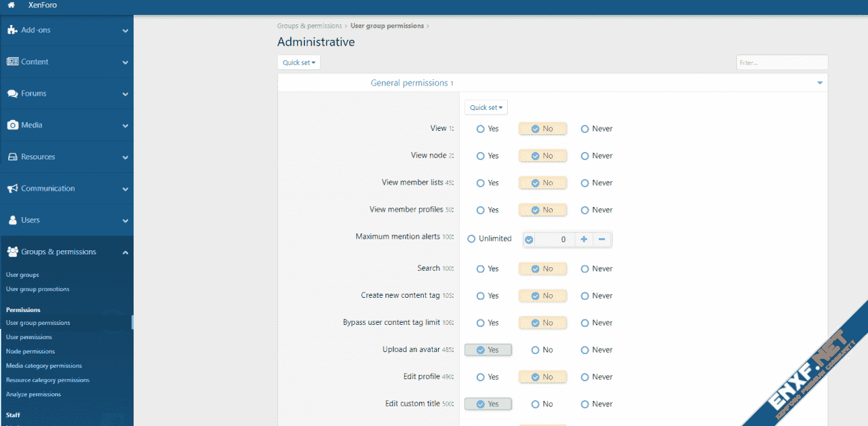
Task: Click the Forums speech bubbles icon
Action: 12,94
